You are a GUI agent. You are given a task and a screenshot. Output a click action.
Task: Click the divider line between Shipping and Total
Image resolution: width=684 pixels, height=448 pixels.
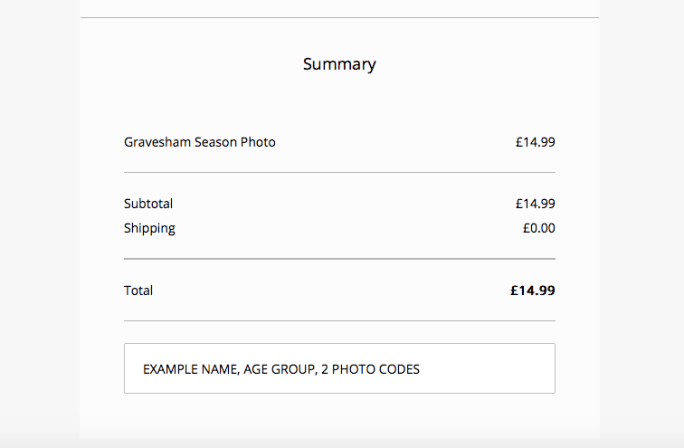click(339, 259)
